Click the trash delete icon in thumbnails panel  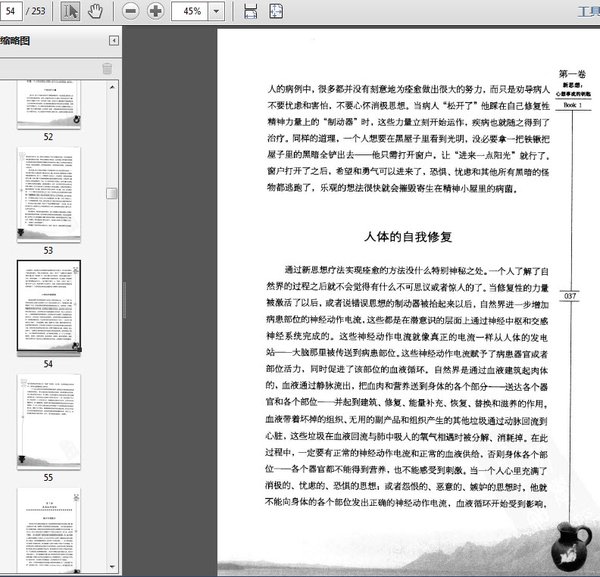tap(107, 69)
